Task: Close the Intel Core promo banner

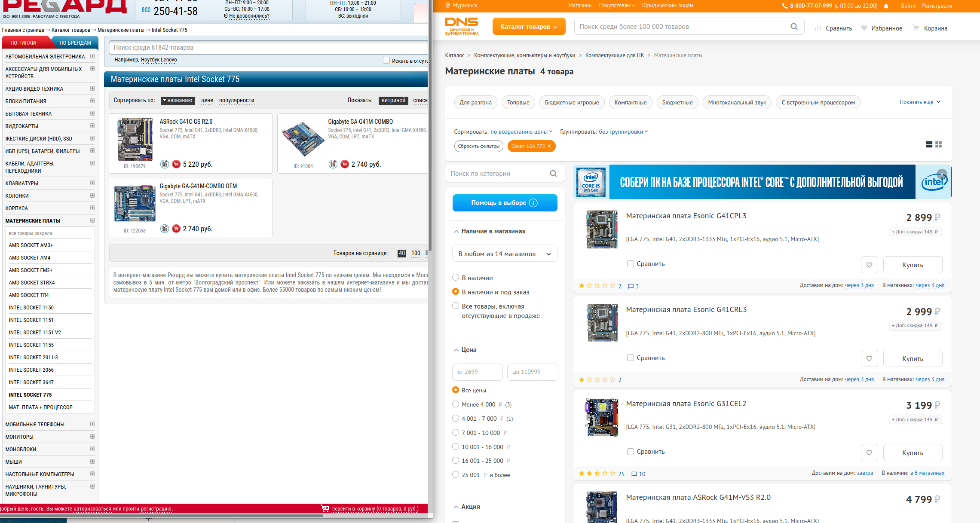Action: (x=942, y=174)
